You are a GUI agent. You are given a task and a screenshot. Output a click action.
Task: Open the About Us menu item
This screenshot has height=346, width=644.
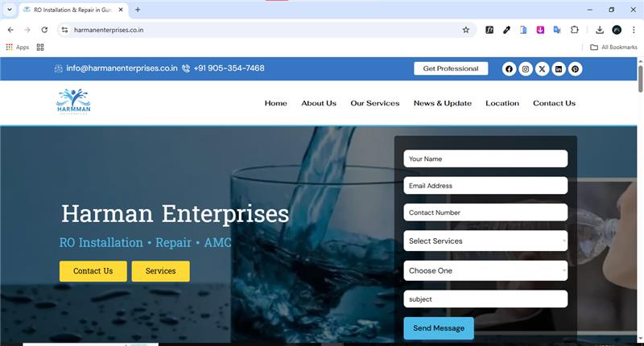pos(319,104)
